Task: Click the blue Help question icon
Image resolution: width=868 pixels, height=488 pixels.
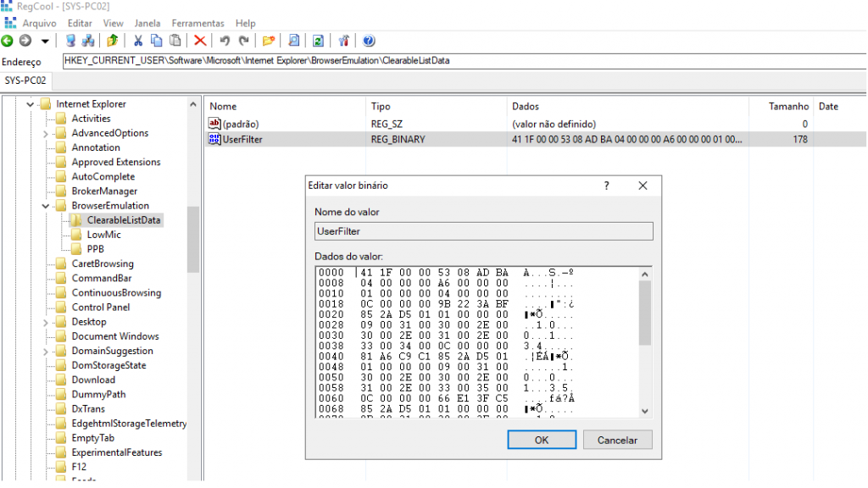Action: pyautogui.click(x=369, y=41)
